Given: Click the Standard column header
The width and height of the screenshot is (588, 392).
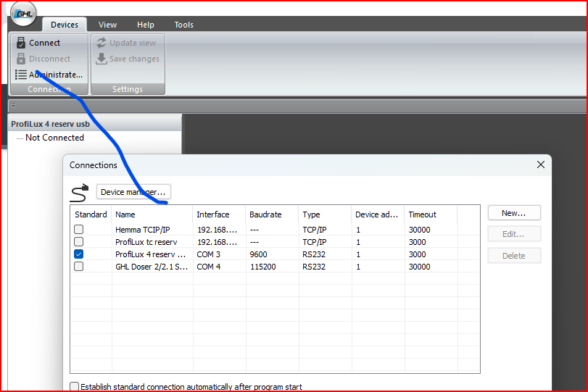Looking at the screenshot, I should click(x=91, y=214).
